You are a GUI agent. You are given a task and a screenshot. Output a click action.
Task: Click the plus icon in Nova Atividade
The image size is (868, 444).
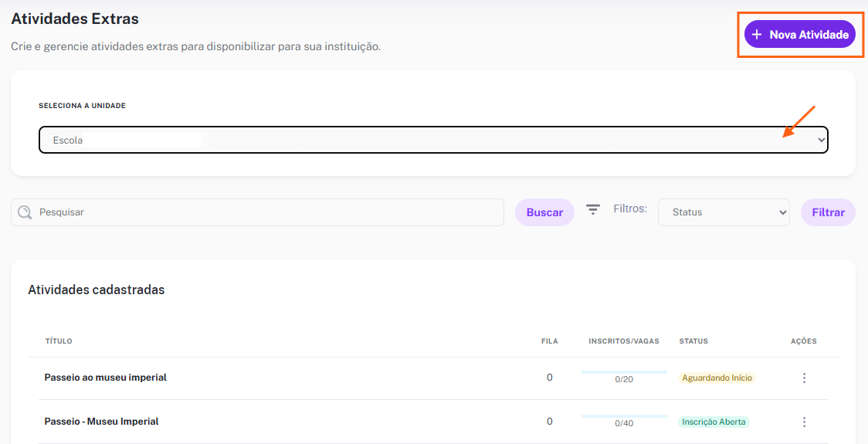pos(757,34)
